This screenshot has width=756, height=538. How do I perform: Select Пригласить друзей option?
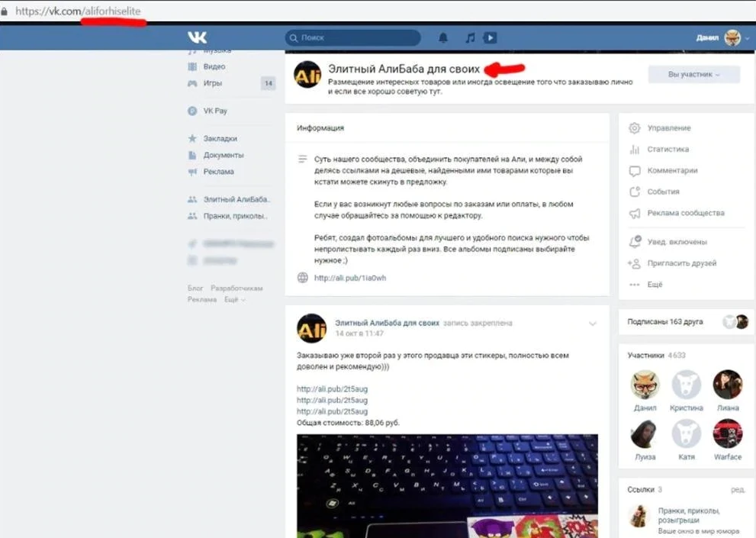point(682,263)
